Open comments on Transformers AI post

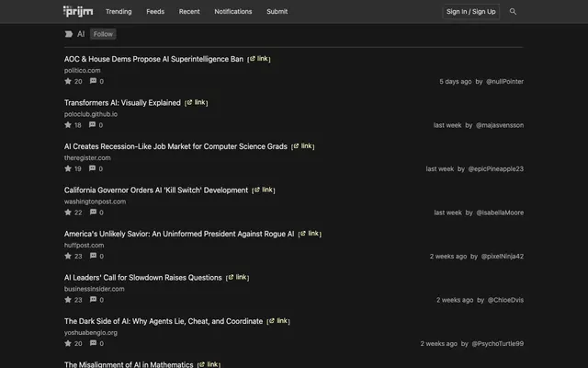coord(92,125)
